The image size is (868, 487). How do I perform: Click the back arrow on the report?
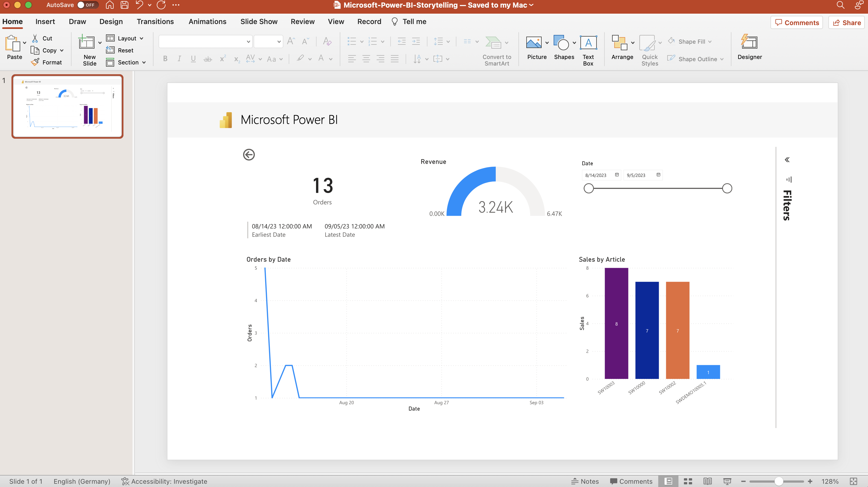pos(249,155)
